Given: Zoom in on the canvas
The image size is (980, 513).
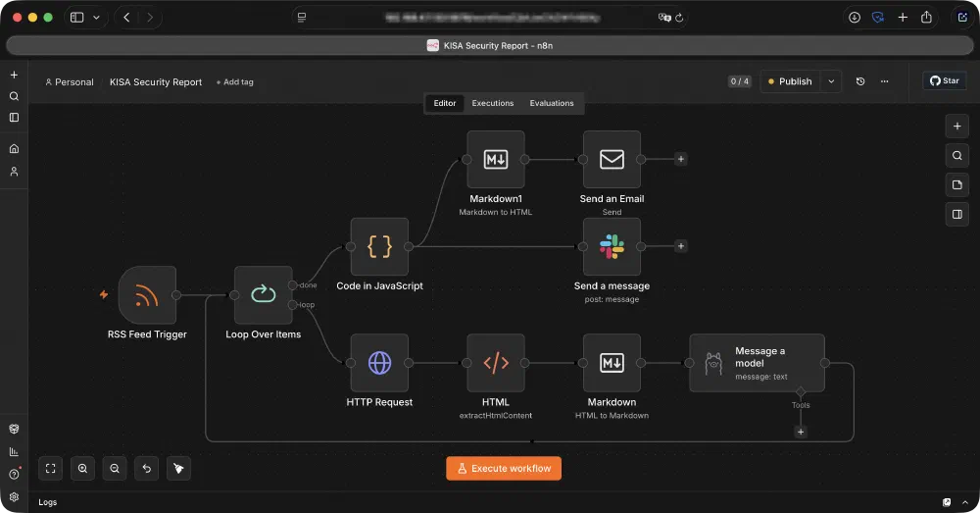Looking at the screenshot, I should [82, 469].
